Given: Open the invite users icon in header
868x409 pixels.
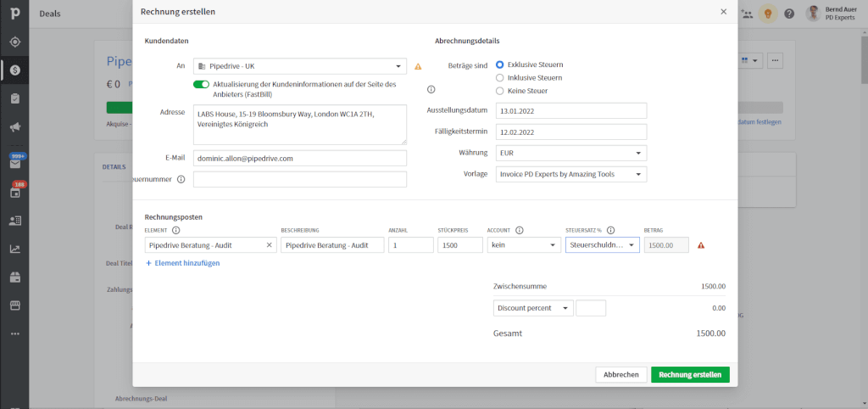Looking at the screenshot, I should [747, 14].
